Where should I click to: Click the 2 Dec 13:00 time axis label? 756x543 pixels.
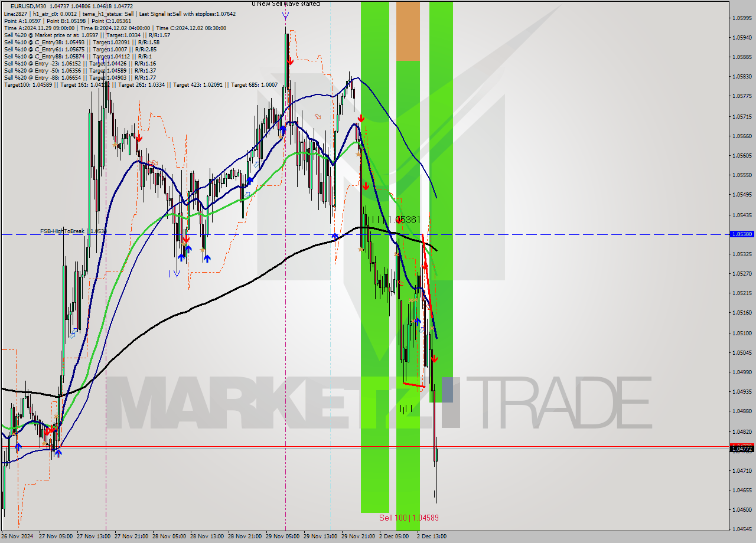[432, 537]
